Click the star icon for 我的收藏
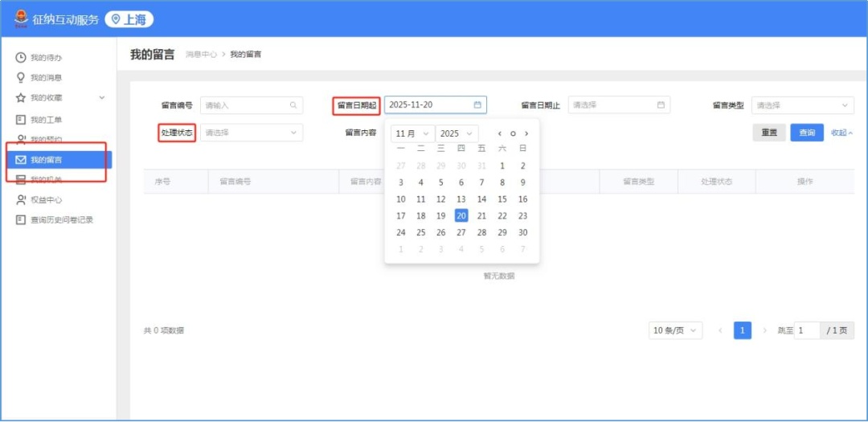 pos(21,98)
